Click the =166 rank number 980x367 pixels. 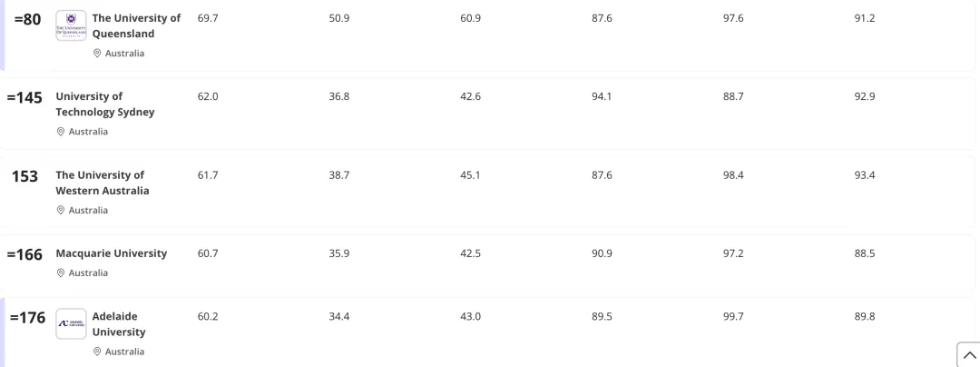click(x=24, y=254)
